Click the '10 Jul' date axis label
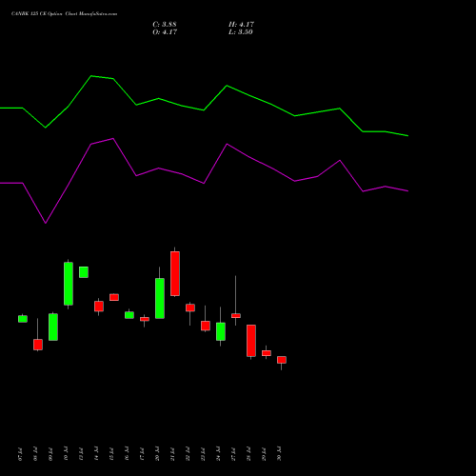This screenshot has height=476, width=476. [x=66, y=454]
